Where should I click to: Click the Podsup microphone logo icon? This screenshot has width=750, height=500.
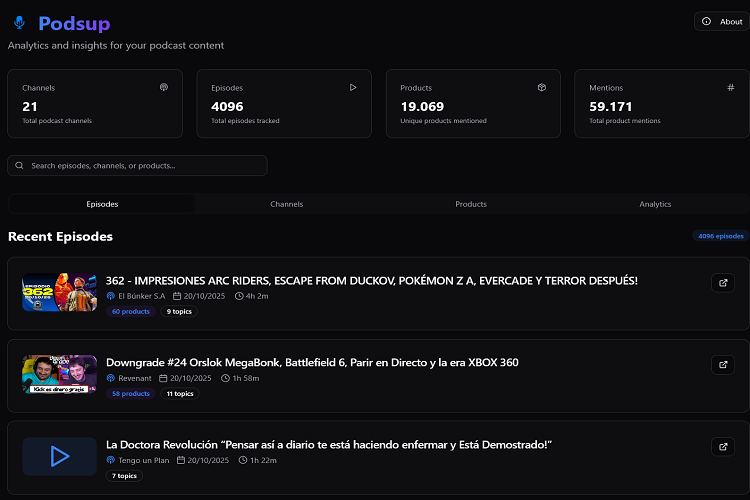tap(20, 23)
